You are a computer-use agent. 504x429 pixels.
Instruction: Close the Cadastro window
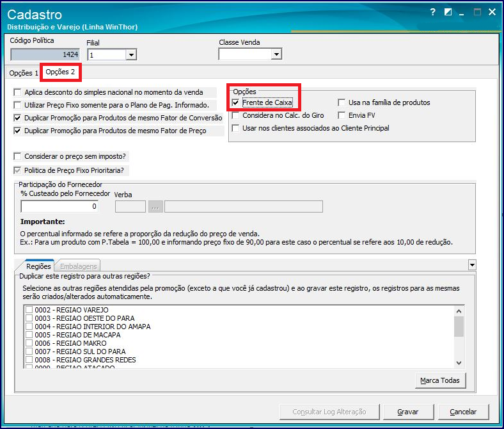pyautogui.click(x=492, y=12)
